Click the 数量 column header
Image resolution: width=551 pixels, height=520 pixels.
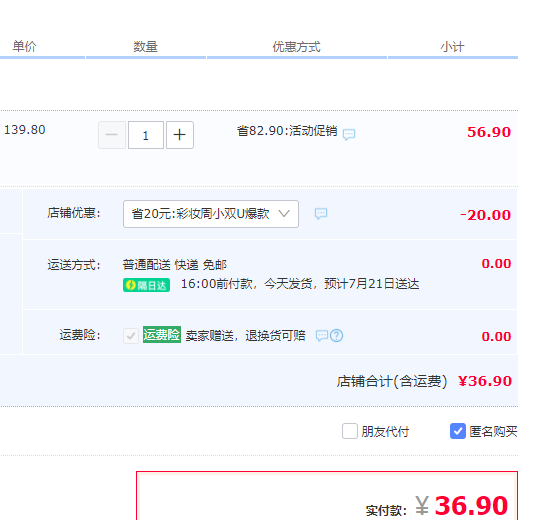pos(145,47)
